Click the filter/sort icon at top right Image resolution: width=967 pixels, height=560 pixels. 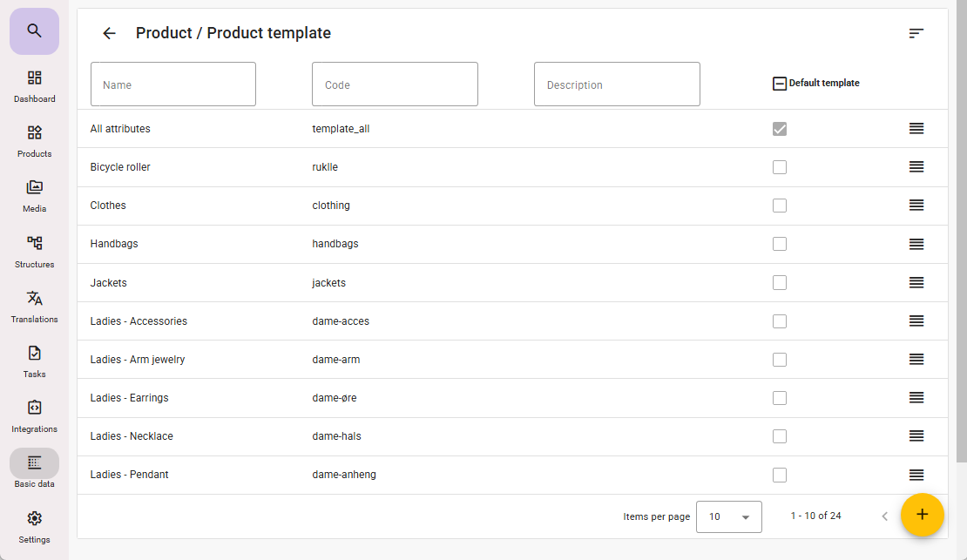[x=916, y=33]
